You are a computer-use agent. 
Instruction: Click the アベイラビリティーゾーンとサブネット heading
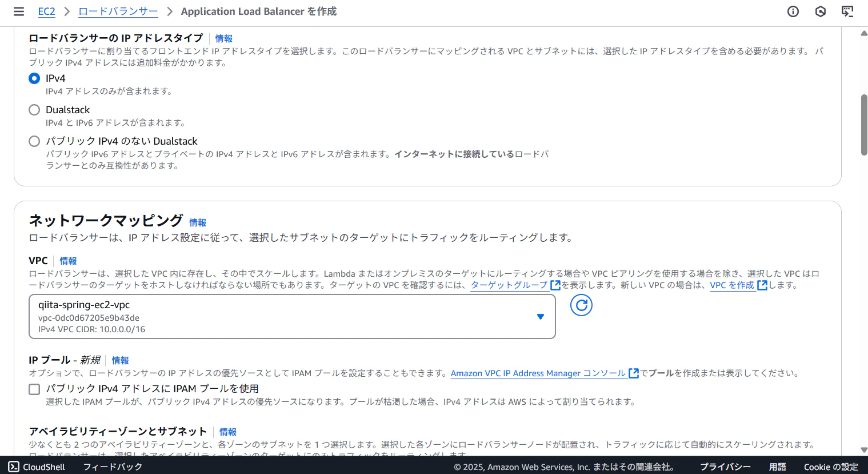pos(118,431)
